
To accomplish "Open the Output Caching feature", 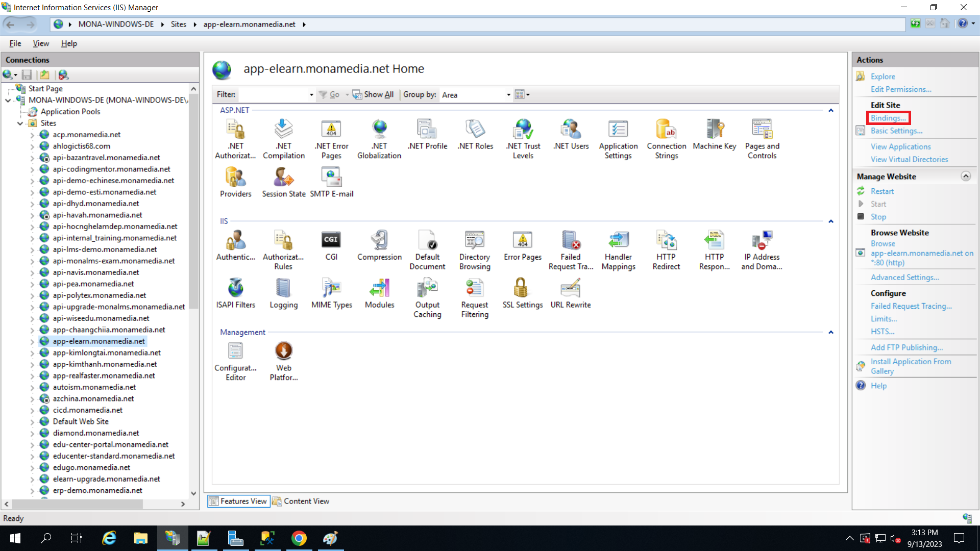I will pyautogui.click(x=427, y=298).
